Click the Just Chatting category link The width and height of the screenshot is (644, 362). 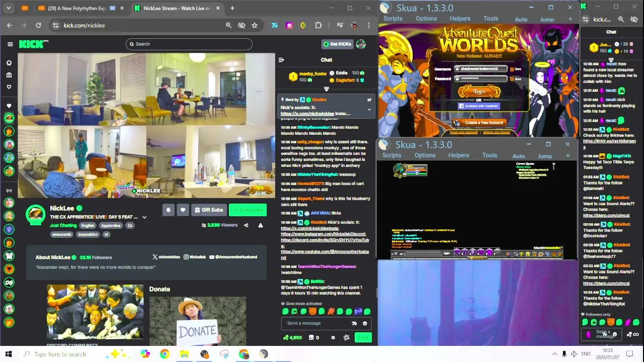(63, 226)
